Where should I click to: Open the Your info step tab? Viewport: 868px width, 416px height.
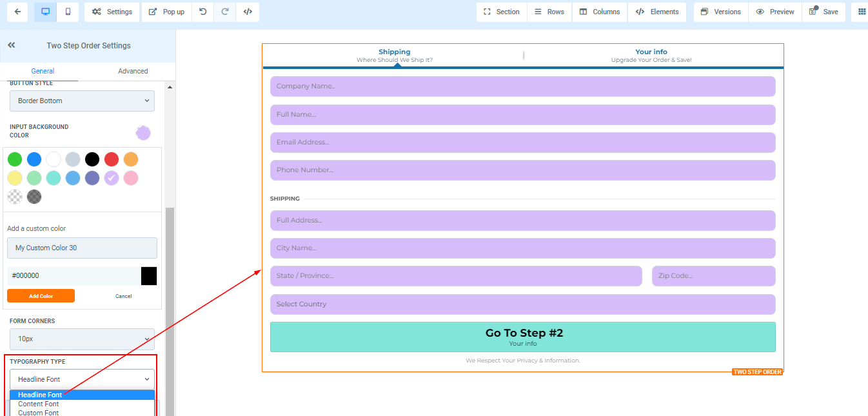[x=651, y=55]
